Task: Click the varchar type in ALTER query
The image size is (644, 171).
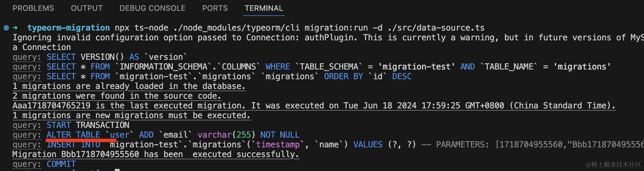Action: 215,135
